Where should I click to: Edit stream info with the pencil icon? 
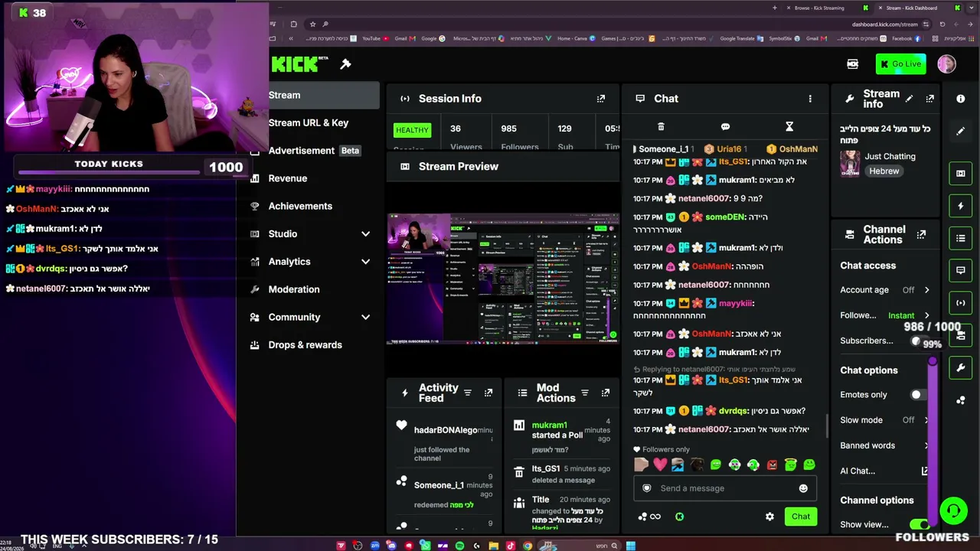tap(909, 99)
